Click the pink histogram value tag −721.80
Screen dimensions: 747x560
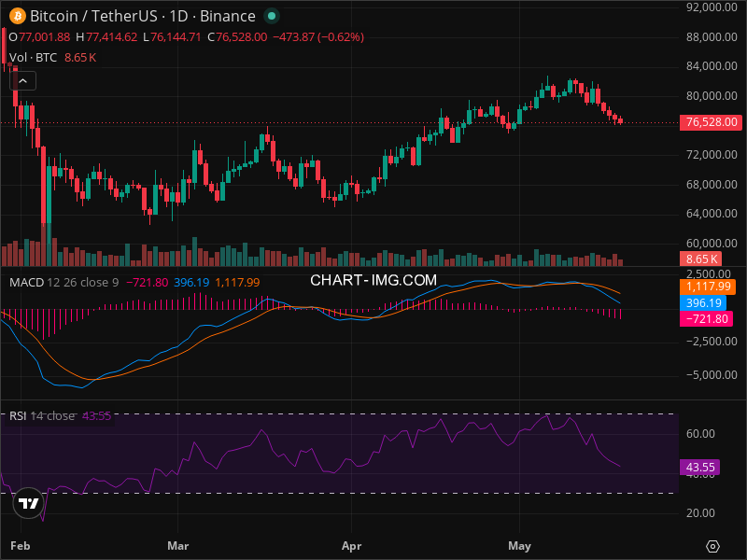tap(706, 319)
